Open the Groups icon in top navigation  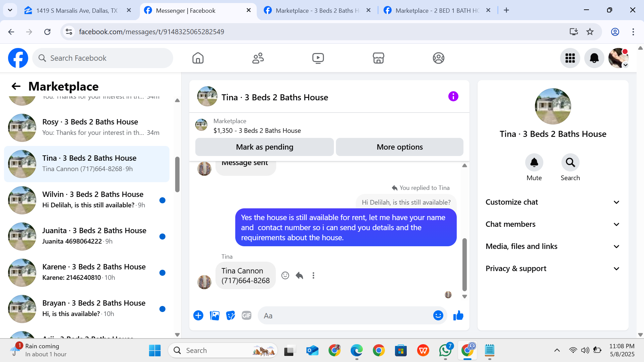pos(438,58)
